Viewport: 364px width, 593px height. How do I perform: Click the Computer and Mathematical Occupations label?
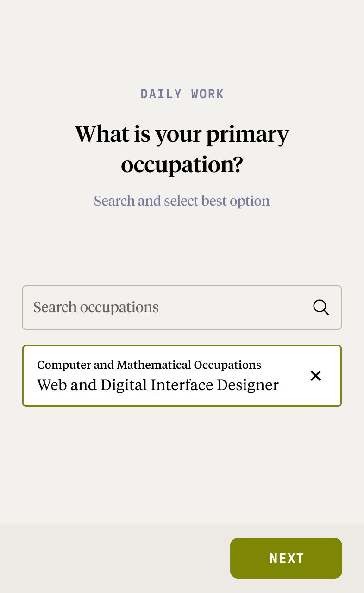click(x=149, y=365)
